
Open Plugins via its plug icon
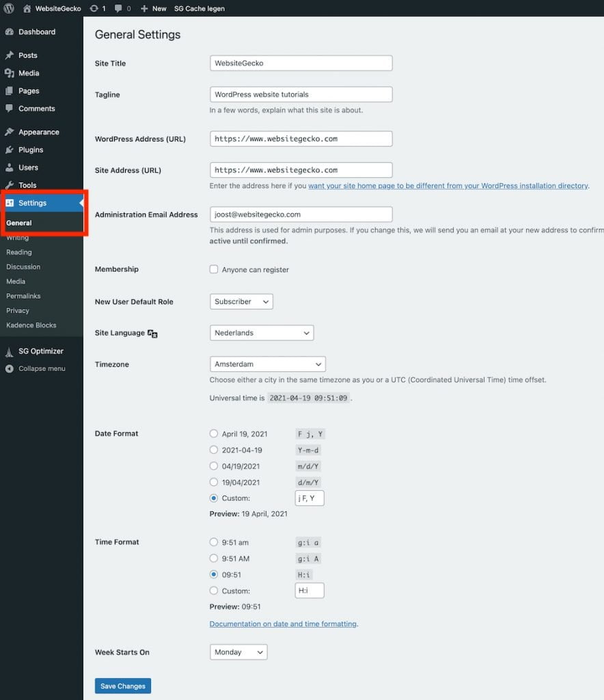tap(10, 150)
